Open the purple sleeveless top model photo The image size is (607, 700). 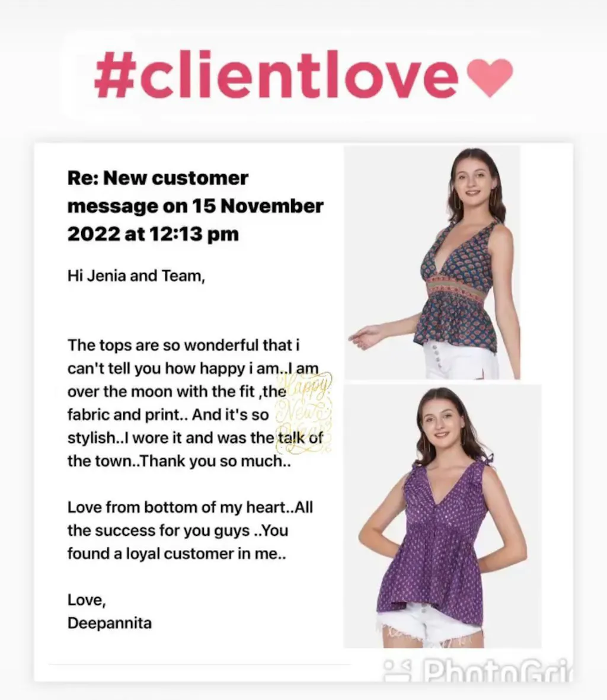(442, 516)
